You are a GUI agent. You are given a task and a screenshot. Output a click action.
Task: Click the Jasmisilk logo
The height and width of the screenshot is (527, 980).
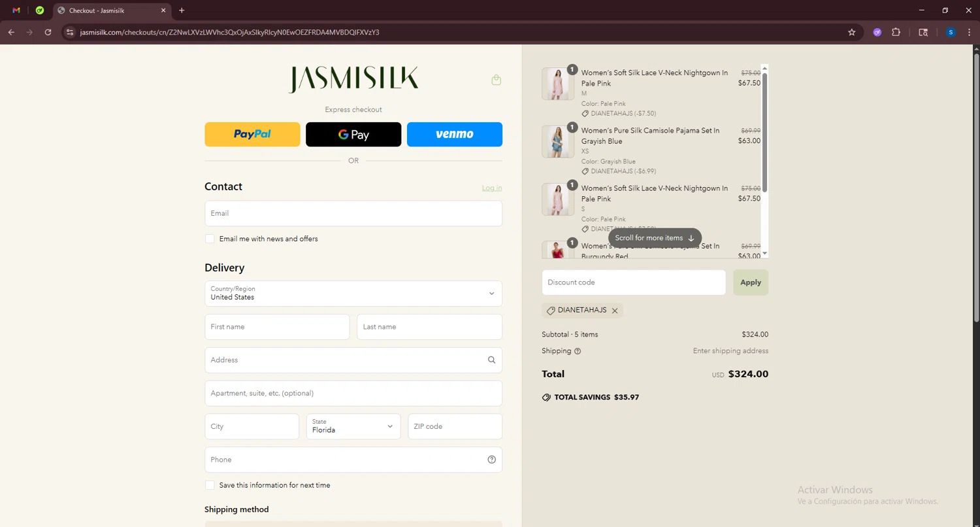pos(353,79)
